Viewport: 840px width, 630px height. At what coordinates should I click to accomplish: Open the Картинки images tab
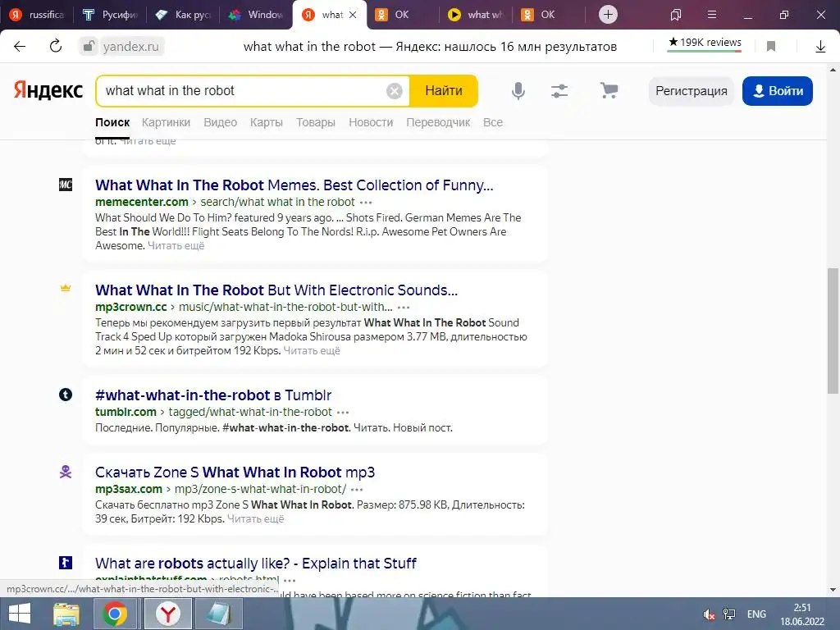click(166, 122)
